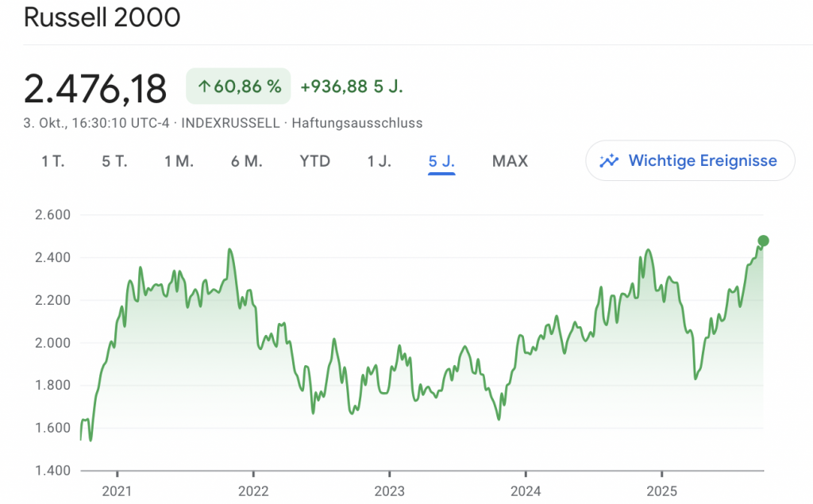Click the 2023 x-axis label
813x504 pixels.
tap(389, 491)
